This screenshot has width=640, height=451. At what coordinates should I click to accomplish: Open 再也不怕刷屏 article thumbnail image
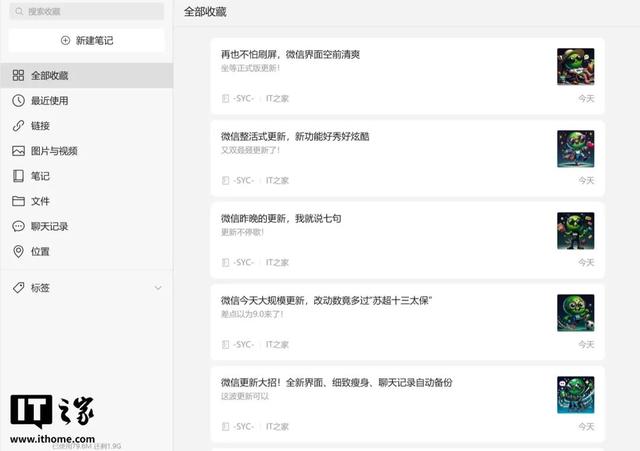coord(575,66)
